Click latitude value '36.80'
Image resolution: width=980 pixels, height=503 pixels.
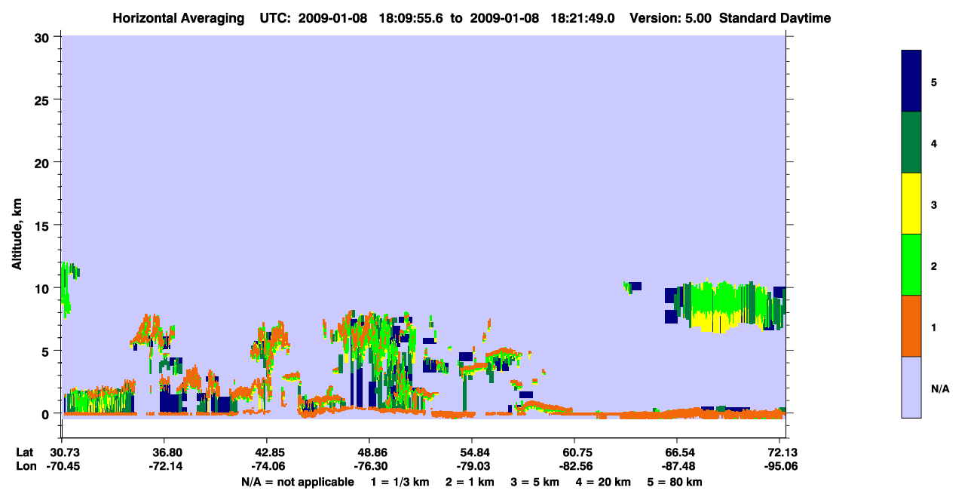point(164,452)
